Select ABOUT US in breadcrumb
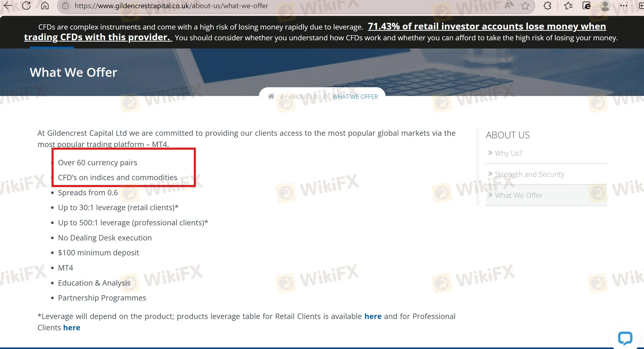Viewport: 644px width, 349px height. [304, 97]
